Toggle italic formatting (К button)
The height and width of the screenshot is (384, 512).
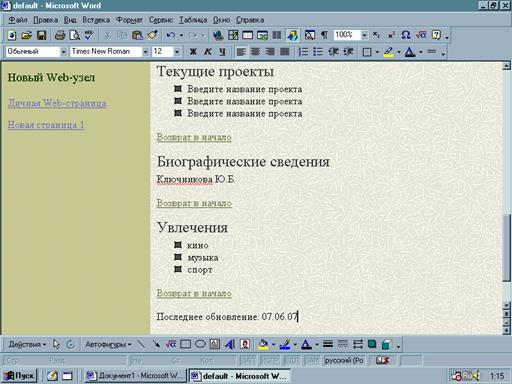[x=208, y=52]
